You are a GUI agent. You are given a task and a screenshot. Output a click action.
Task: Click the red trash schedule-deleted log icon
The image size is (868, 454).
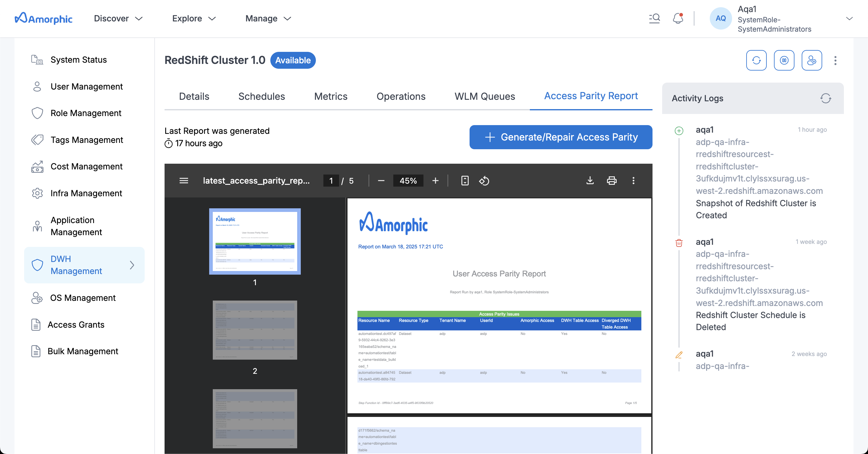[x=679, y=243]
